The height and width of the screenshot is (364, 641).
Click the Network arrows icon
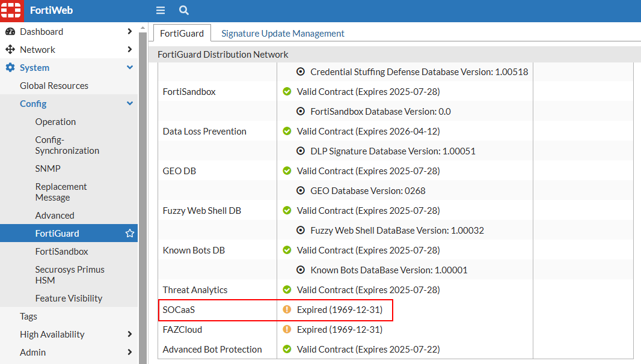tap(10, 50)
